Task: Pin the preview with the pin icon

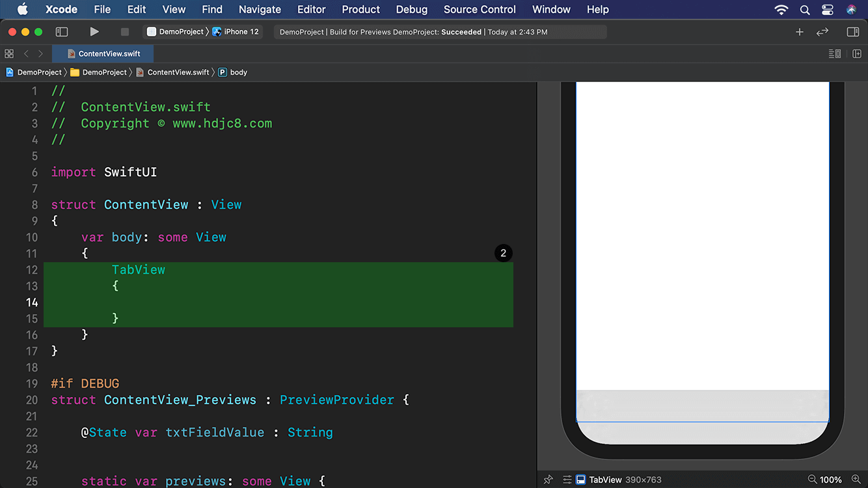Action: 549,480
